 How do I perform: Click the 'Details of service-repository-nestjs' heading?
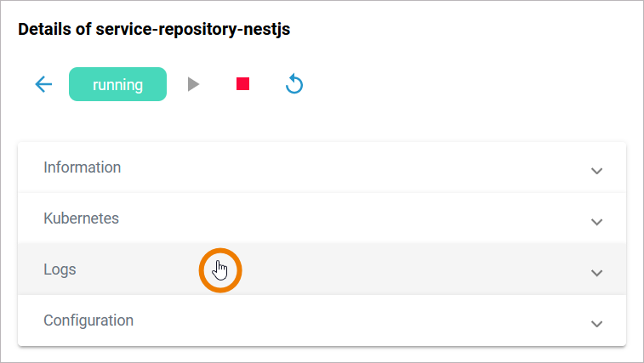[154, 30]
